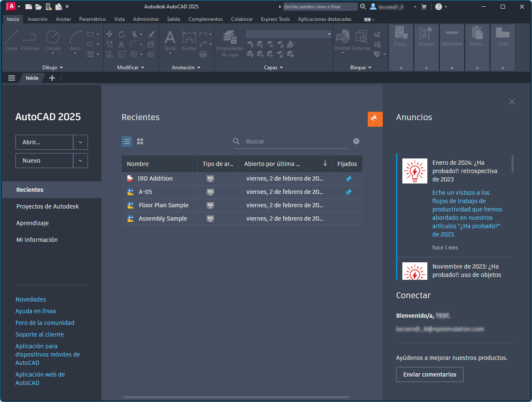Select the Move tool in Modificar panel
The height and width of the screenshot is (402, 532).
(110, 34)
